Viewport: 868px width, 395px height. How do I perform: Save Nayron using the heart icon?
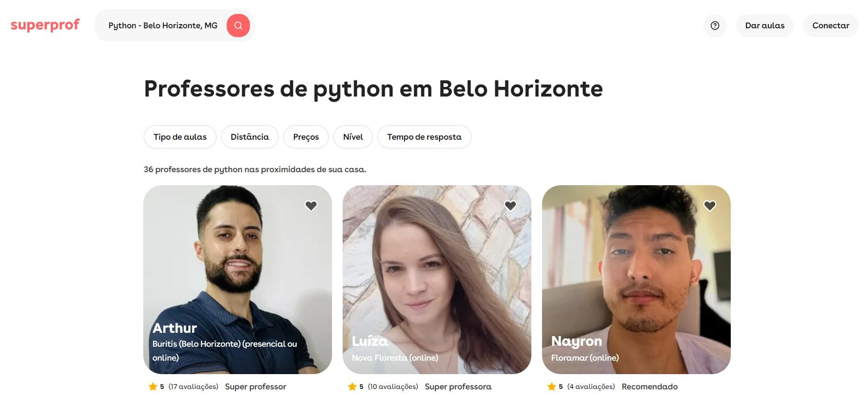point(710,206)
